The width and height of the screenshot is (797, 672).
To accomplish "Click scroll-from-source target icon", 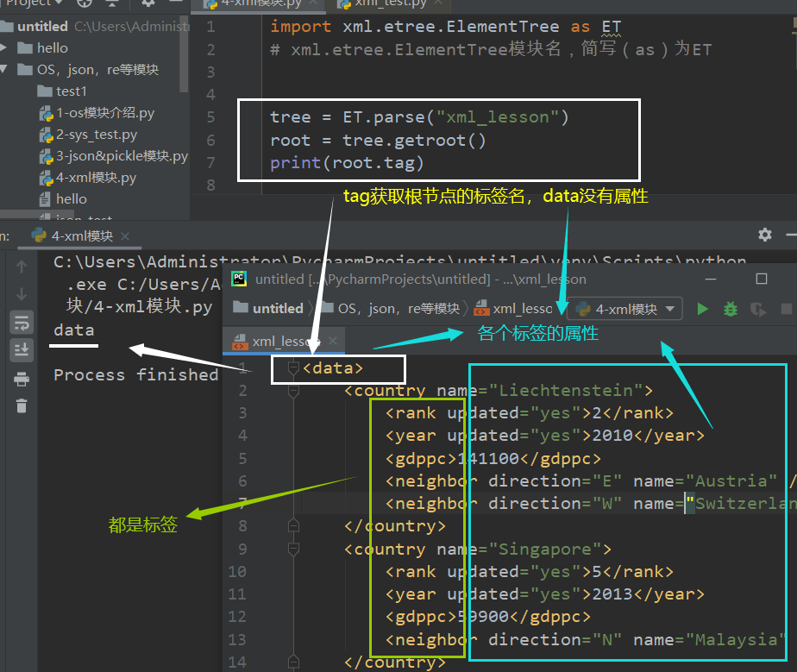I will coord(85,3).
